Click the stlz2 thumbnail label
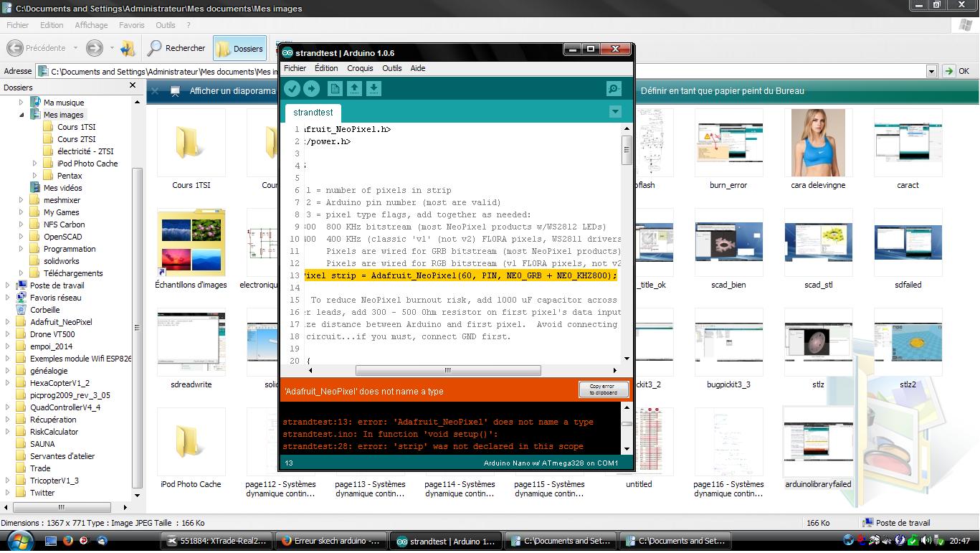 [908, 384]
